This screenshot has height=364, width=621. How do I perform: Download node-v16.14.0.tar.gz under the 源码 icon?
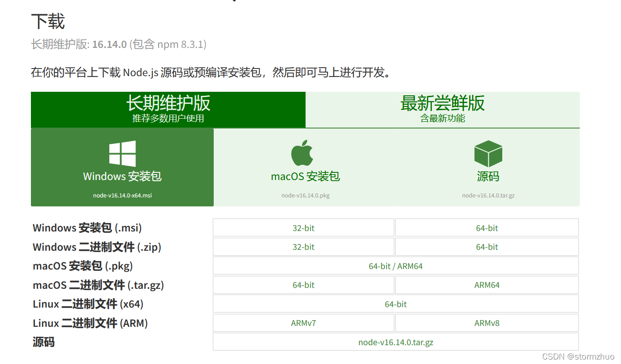point(488,167)
